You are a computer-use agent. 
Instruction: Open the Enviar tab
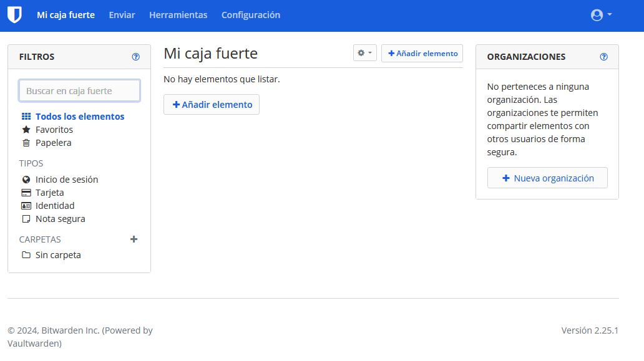pos(122,15)
